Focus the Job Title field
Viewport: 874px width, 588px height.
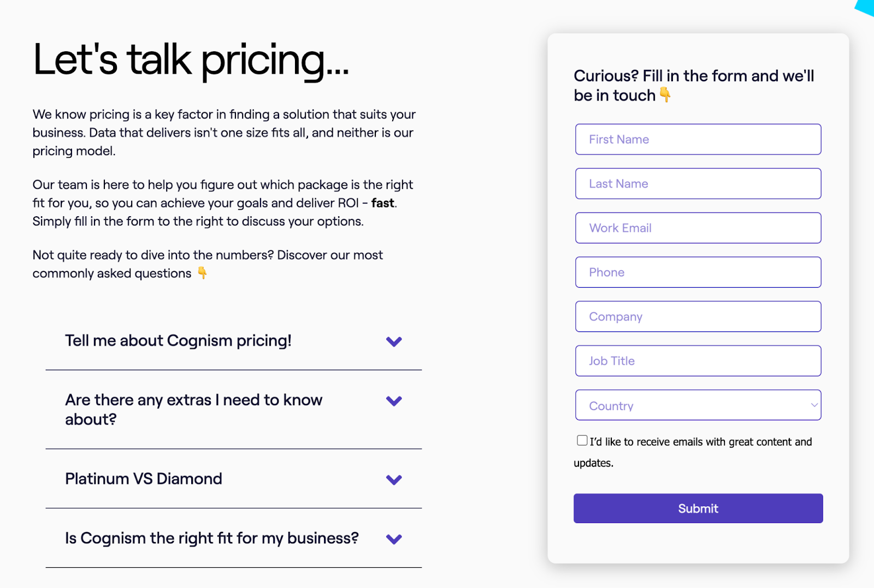698,360
